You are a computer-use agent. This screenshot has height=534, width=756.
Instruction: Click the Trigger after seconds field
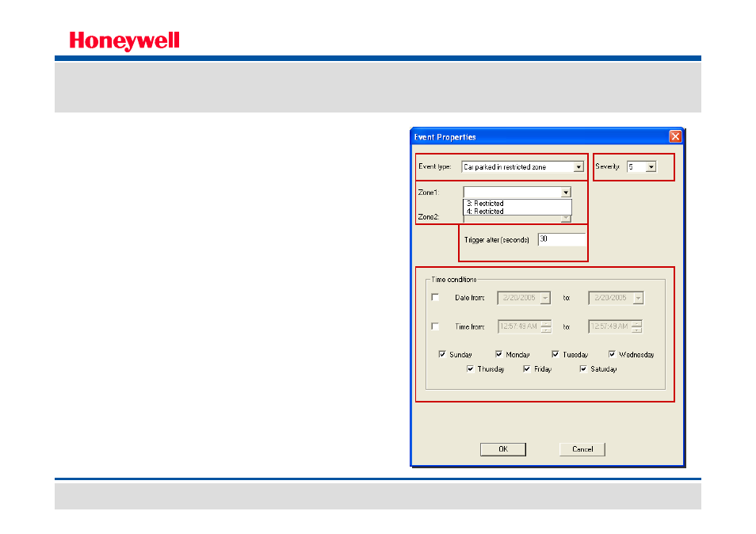[x=562, y=239]
